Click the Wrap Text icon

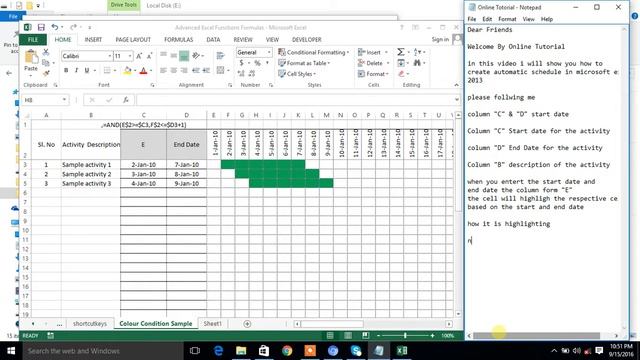coord(221,55)
